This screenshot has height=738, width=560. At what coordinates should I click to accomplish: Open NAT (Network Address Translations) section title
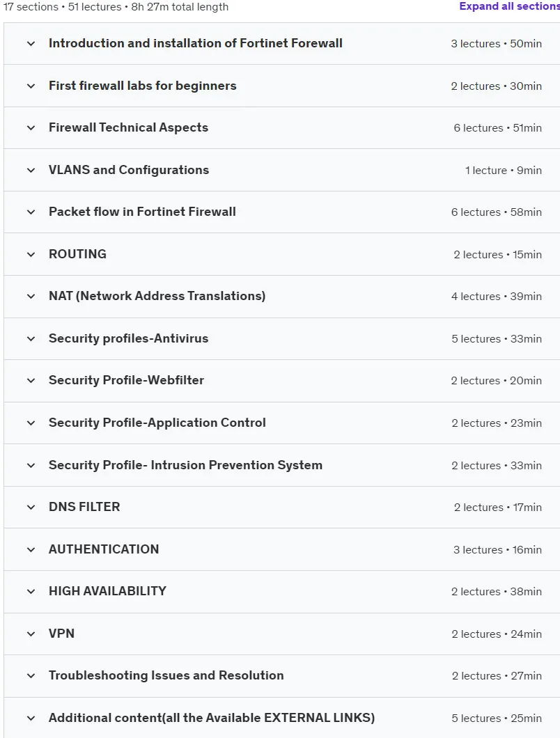coord(157,296)
